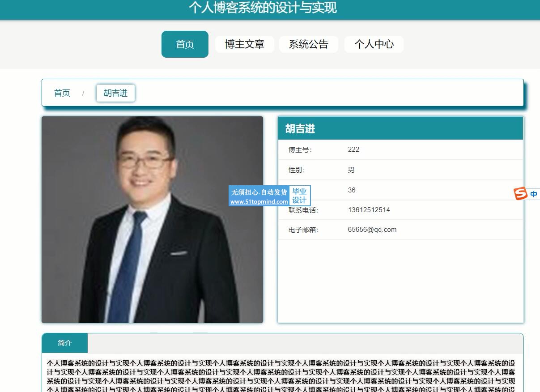Select the email address 65656@qq.com
Screen dimensions: 540x392
coord(372,230)
